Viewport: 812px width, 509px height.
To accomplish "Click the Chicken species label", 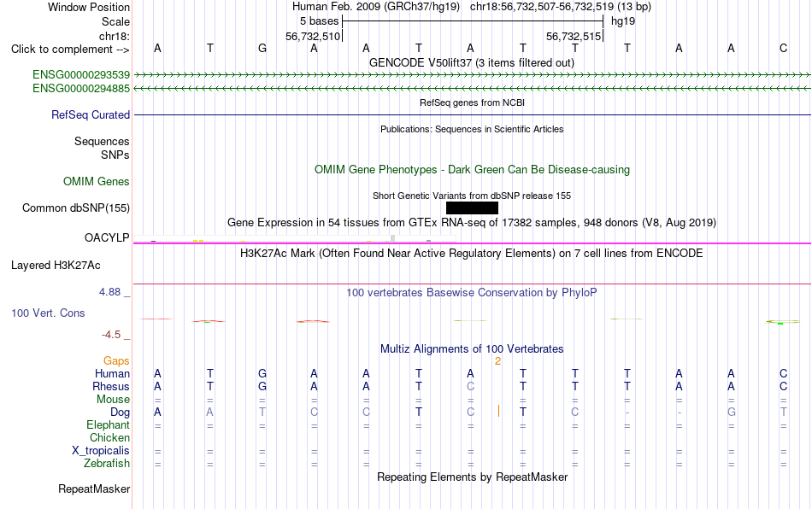I will [109, 437].
